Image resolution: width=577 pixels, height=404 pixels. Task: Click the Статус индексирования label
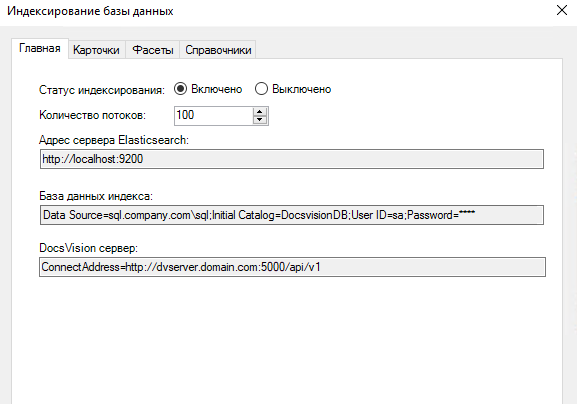click(x=102, y=90)
